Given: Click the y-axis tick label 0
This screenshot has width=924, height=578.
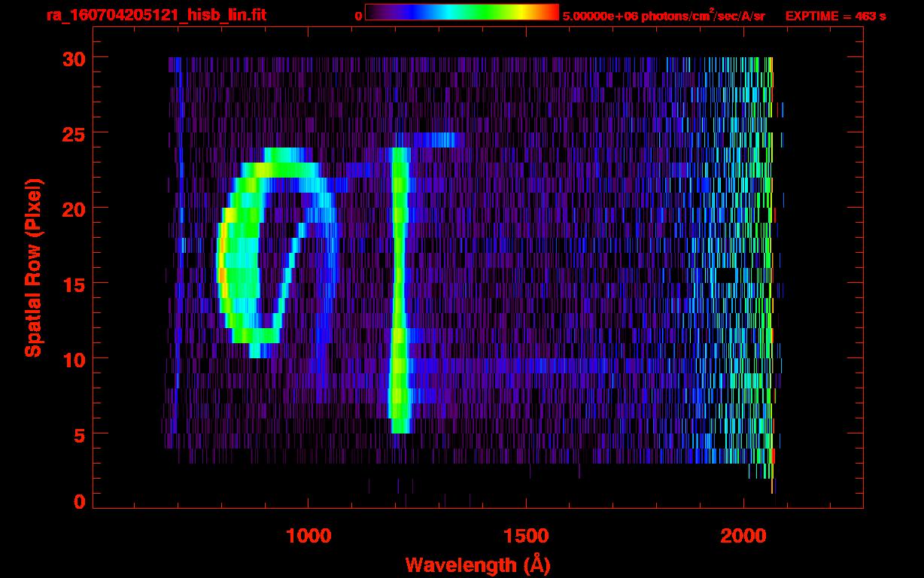Looking at the screenshot, I should tap(79, 502).
